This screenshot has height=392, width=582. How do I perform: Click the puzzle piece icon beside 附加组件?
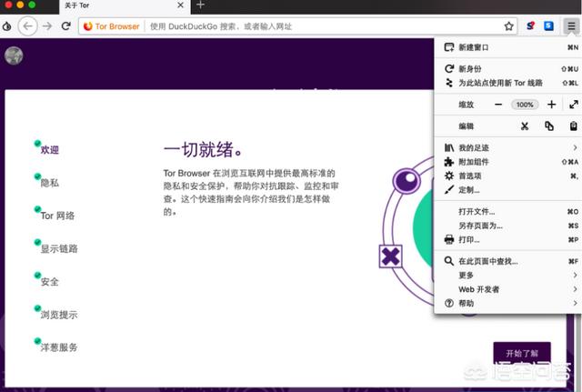pos(449,162)
